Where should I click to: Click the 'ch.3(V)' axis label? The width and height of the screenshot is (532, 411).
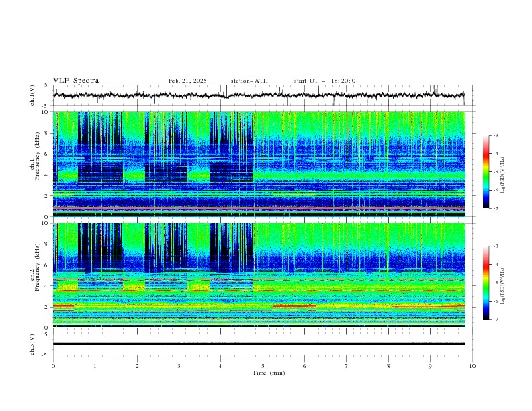tap(32, 345)
